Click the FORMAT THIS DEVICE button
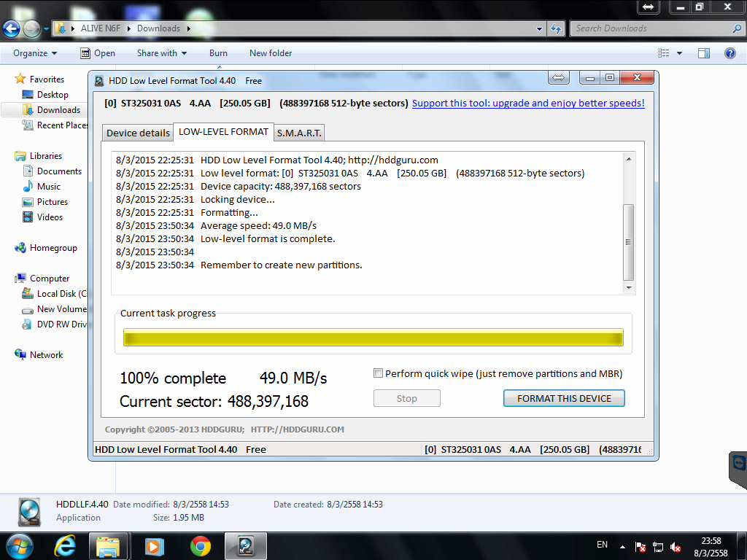Viewport: 747px width, 560px height. pos(564,398)
